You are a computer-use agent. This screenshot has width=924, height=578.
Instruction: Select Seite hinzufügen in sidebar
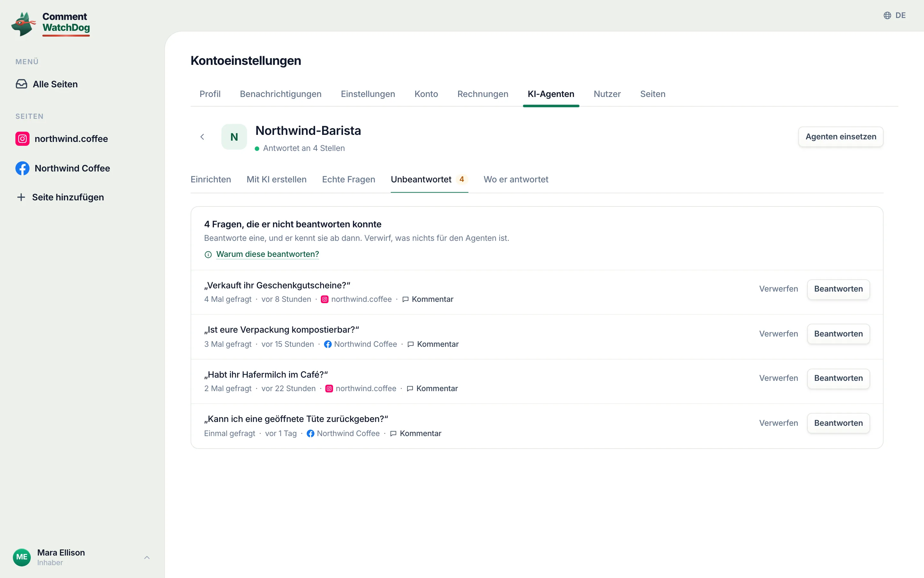(x=60, y=197)
